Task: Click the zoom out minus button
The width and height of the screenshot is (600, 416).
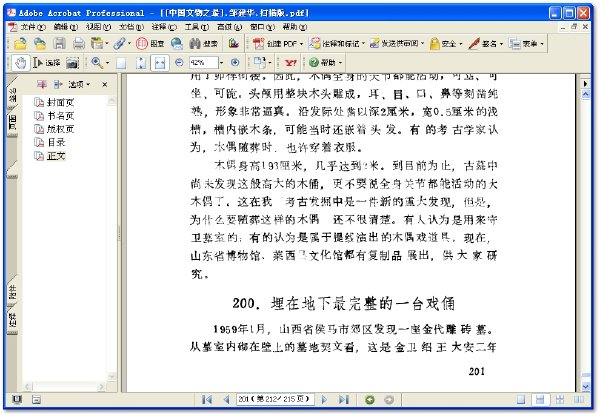Action: coord(179,62)
